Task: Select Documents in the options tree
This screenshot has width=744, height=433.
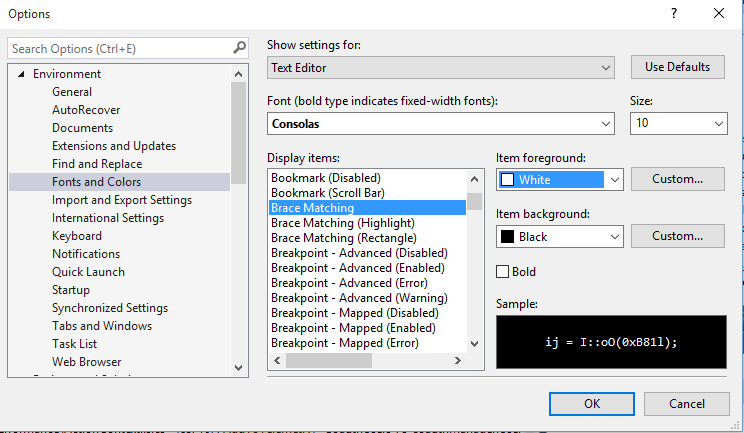Action: [83, 128]
